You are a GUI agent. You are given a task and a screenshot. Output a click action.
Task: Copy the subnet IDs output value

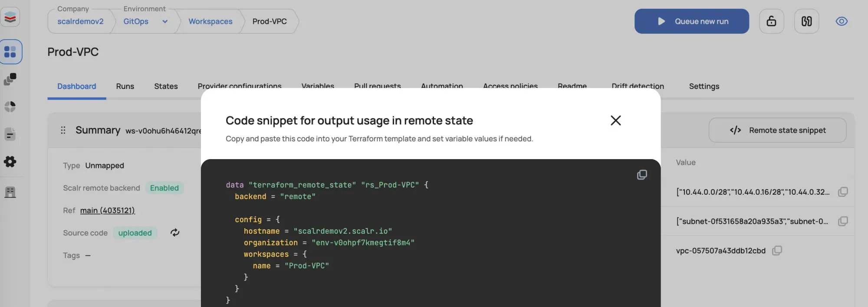843,221
